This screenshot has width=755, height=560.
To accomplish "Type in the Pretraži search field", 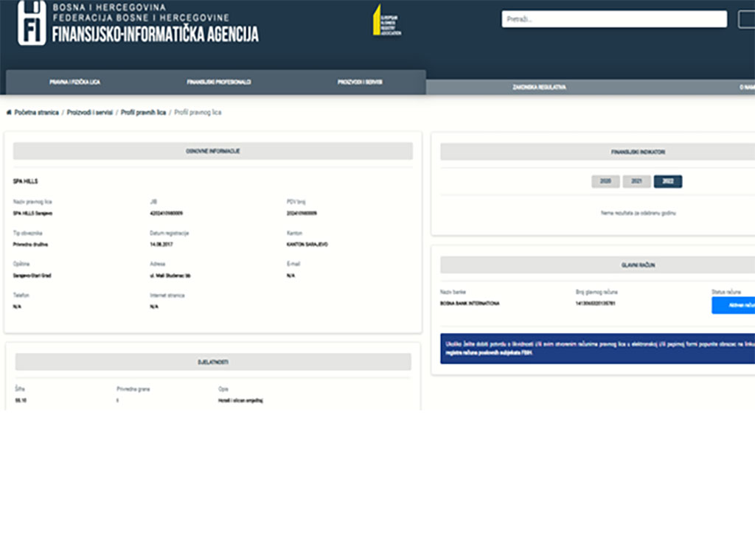I will (x=613, y=19).
